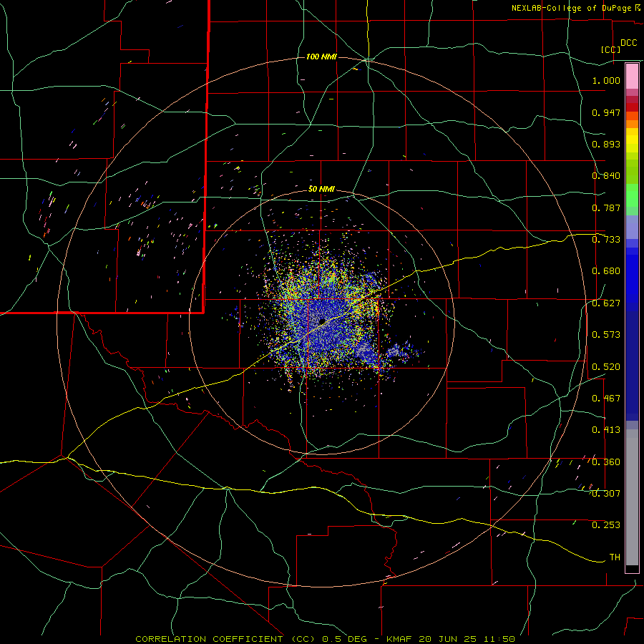Click the 0.413 scale value
Image resolution: width=644 pixels, height=644 pixels.
pyautogui.click(x=606, y=430)
